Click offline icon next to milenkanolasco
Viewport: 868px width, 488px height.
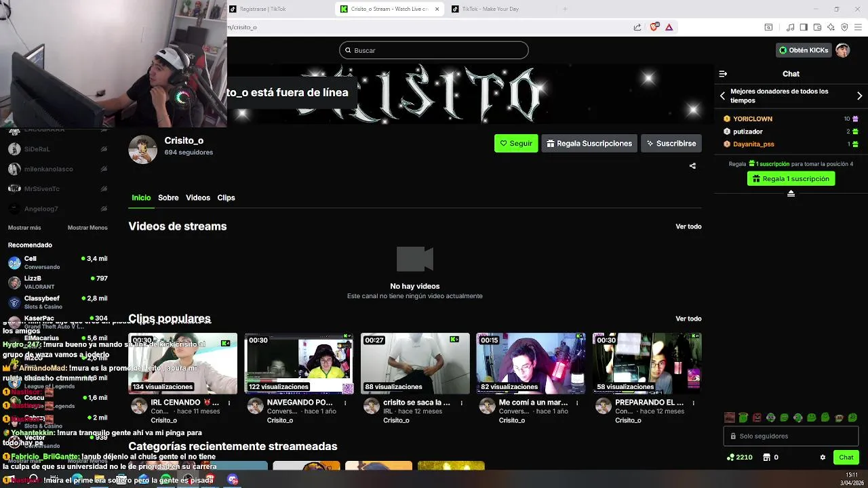point(104,169)
